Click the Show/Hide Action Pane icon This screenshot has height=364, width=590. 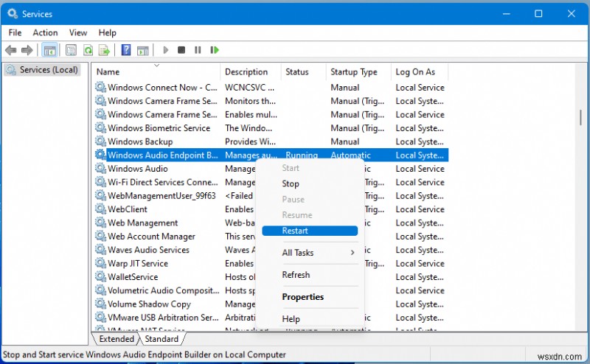click(142, 50)
